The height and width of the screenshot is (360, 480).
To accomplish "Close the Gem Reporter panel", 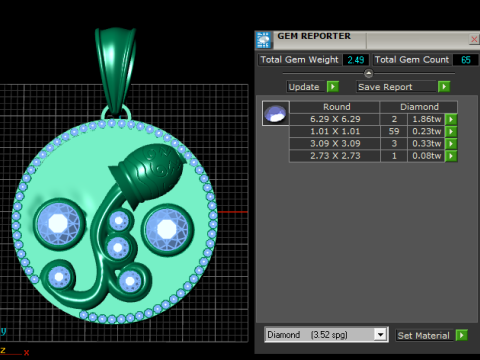I will [x=474, y=39].
